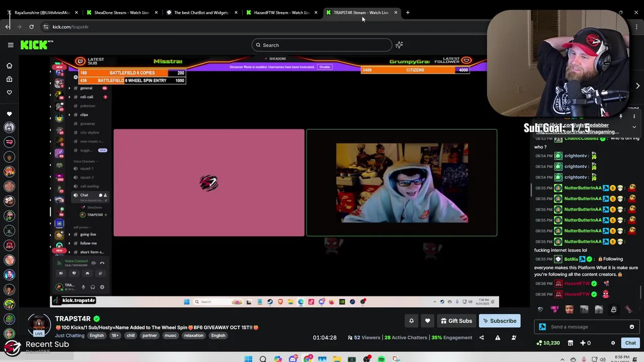Select the English tag next to Just Chatting

point(97,335)
